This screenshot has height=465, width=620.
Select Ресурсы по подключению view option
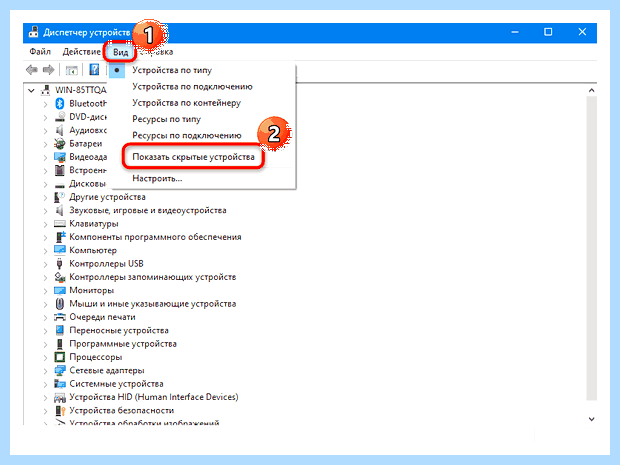point(187,135)
